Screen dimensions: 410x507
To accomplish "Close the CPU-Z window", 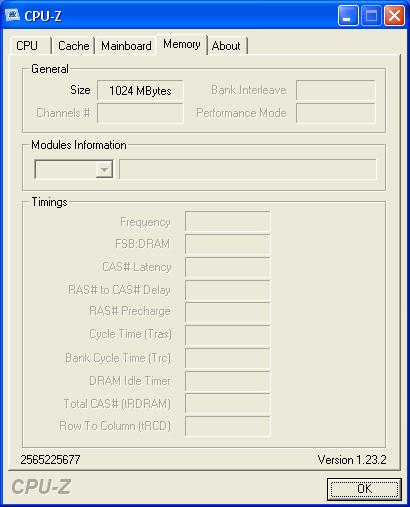I will coord(394,16).
